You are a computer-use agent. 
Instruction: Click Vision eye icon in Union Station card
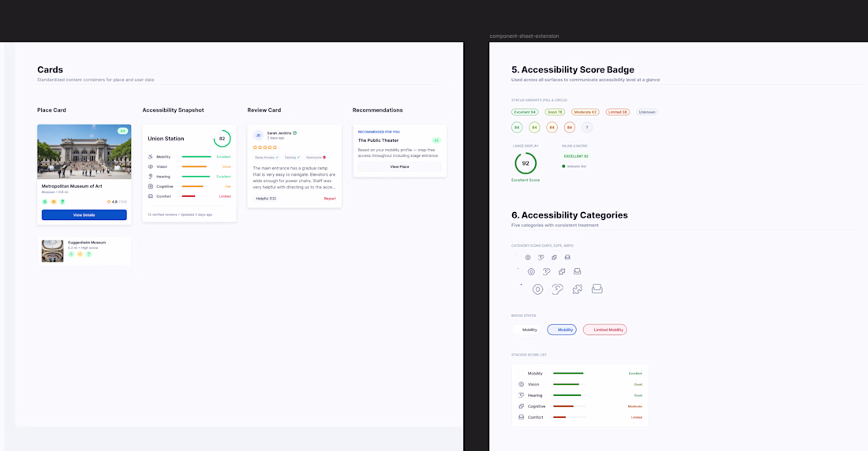point(151,166)
